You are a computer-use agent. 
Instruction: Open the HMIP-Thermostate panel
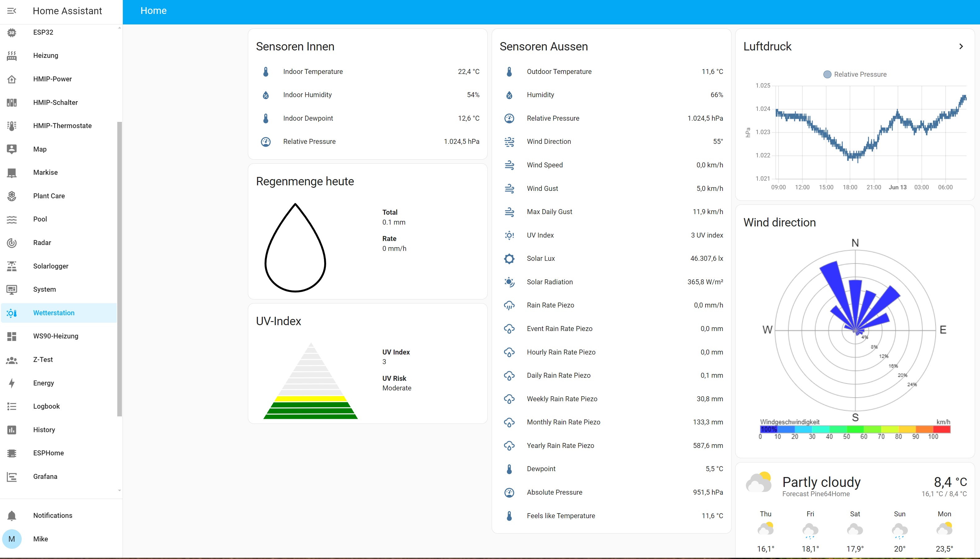62,126
